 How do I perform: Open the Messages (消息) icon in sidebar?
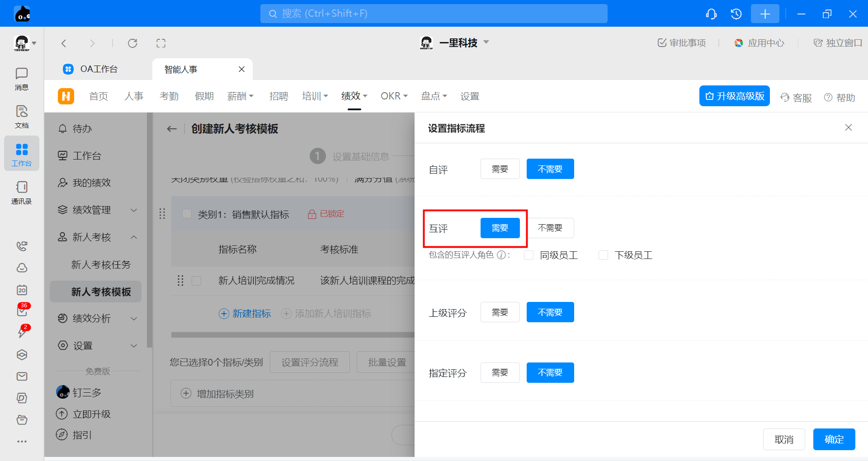point(21,79)
